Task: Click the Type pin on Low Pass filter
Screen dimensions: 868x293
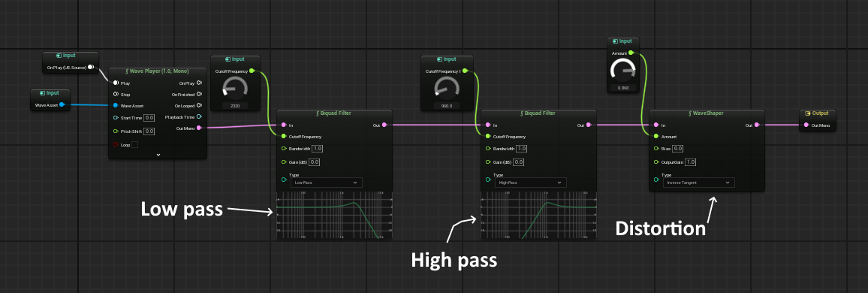Action: click(x=284, y=179)
